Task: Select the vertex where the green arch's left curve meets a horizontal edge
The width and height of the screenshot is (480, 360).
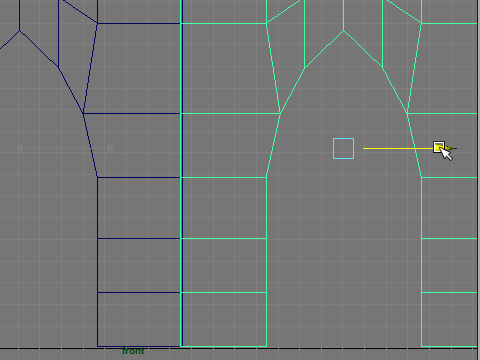Action: pyautogui.click(x=280, y=114)
